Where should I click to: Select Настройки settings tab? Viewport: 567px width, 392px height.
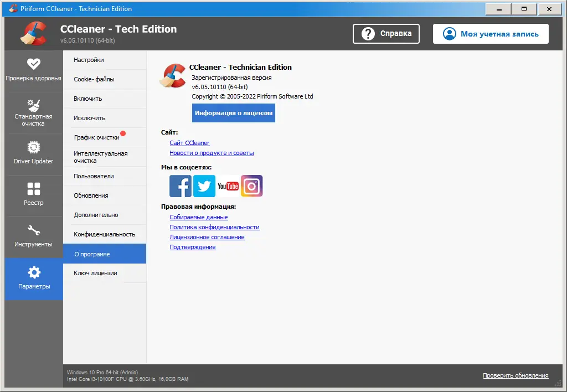tap(105, 60)
